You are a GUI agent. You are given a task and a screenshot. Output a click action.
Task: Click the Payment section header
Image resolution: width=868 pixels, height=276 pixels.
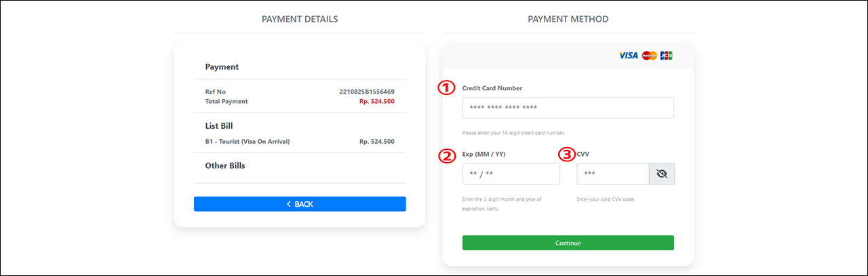coord(222,67)
